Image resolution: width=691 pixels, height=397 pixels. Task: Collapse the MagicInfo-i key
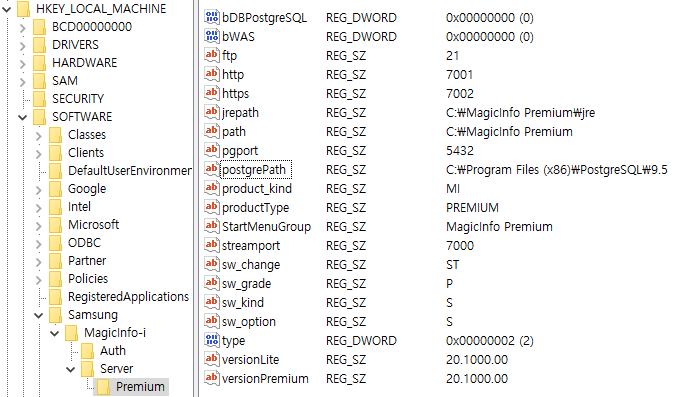[x=55, y=334]
